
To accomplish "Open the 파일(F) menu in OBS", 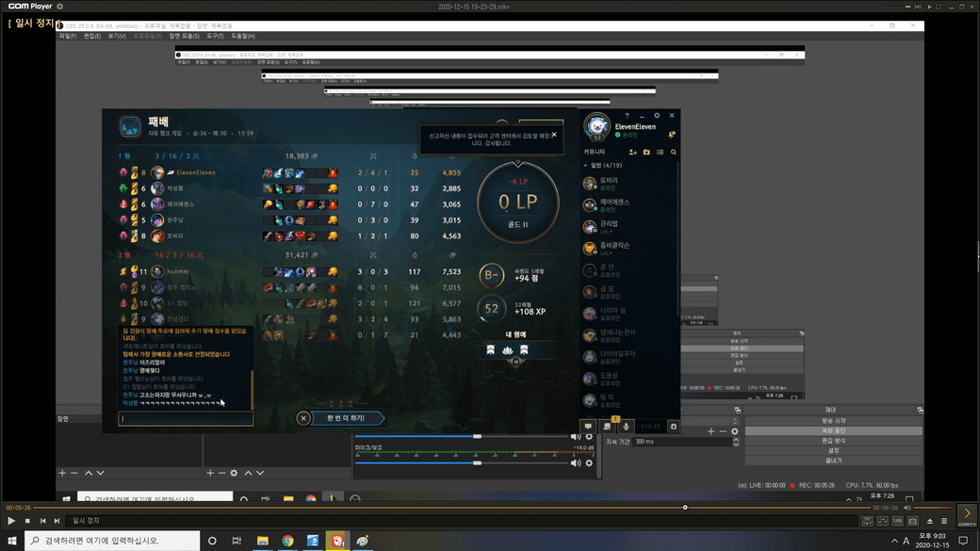I will tap(67, 36).
